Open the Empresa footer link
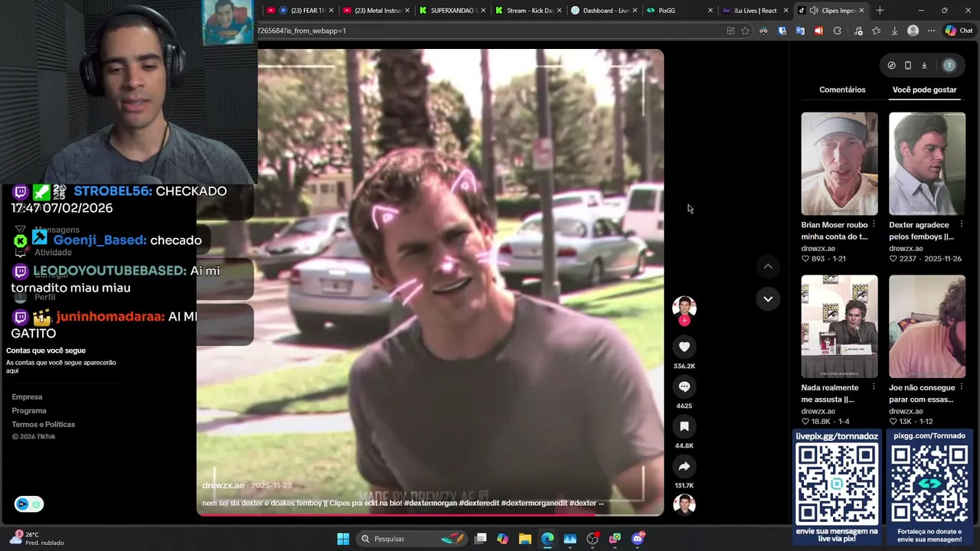This screenshot has height=551, width=980. pos(27,397)
